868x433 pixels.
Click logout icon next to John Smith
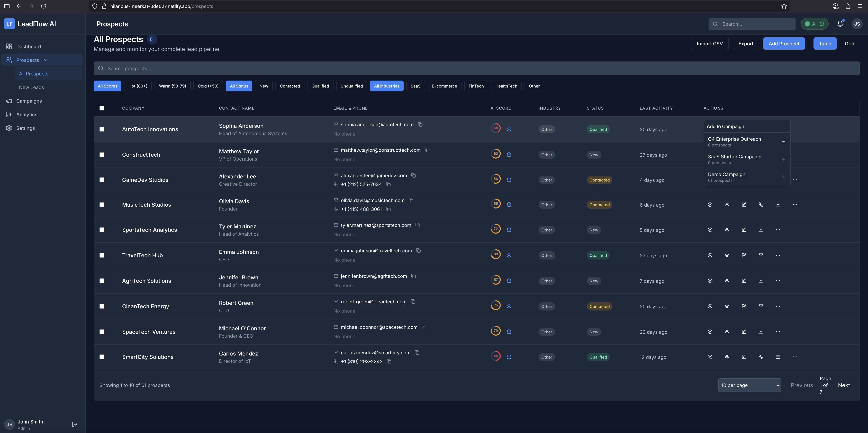click(75, 424)
